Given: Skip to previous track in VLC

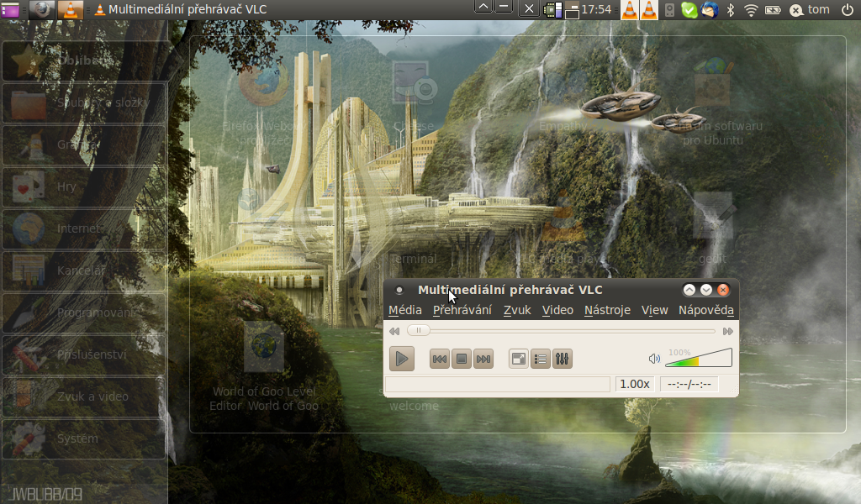Looking at the screenshot, I should [439, 360].
